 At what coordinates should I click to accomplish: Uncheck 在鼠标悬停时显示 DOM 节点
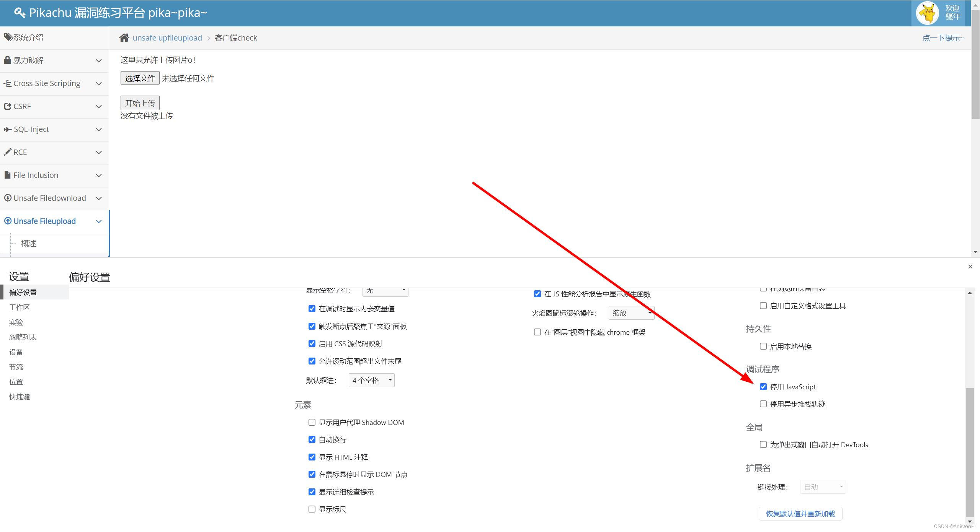pos(312,474)
